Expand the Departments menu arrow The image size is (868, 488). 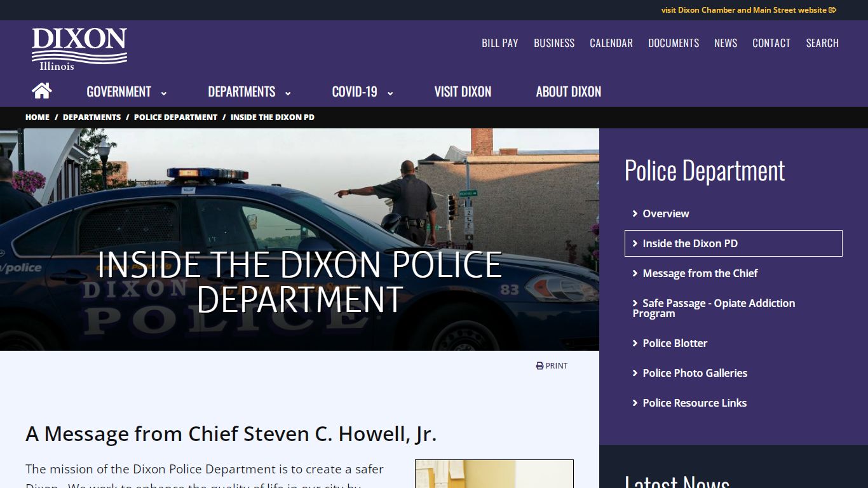pyautogui.click(x=287, y=93)
